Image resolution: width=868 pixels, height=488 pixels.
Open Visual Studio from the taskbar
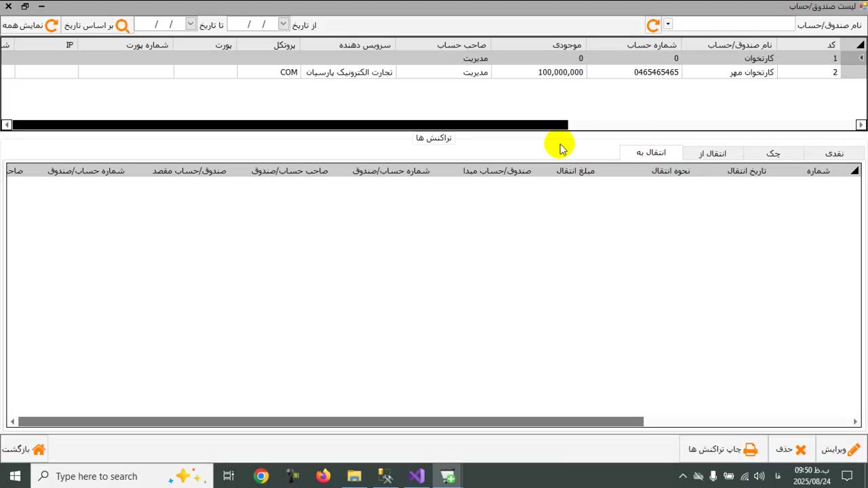(416, 476)
